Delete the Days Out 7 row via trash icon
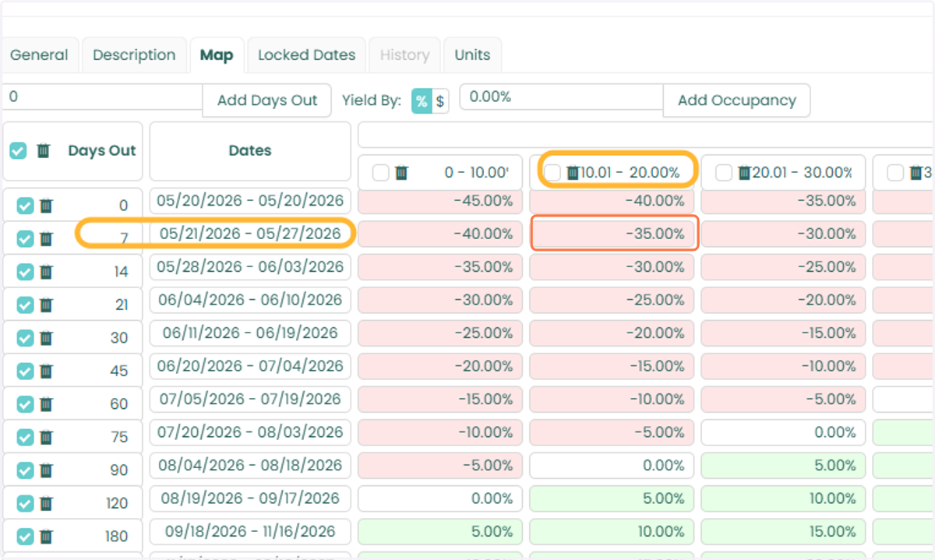 click(46, 238)
